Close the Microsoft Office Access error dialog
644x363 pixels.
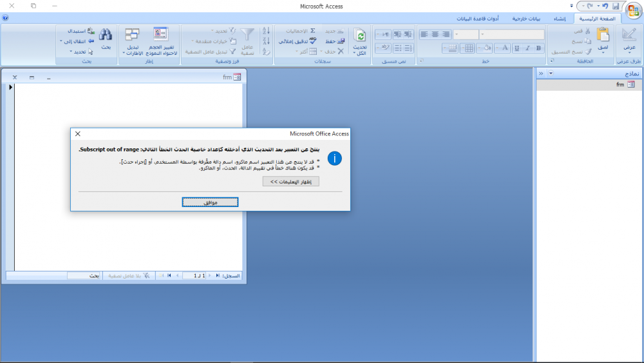coord(78,133)
